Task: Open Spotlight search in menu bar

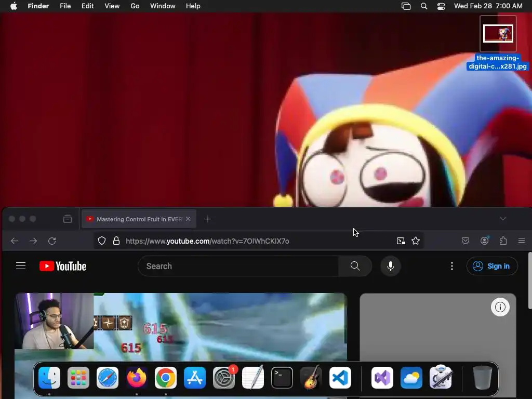Action: (x=424, y=6)
